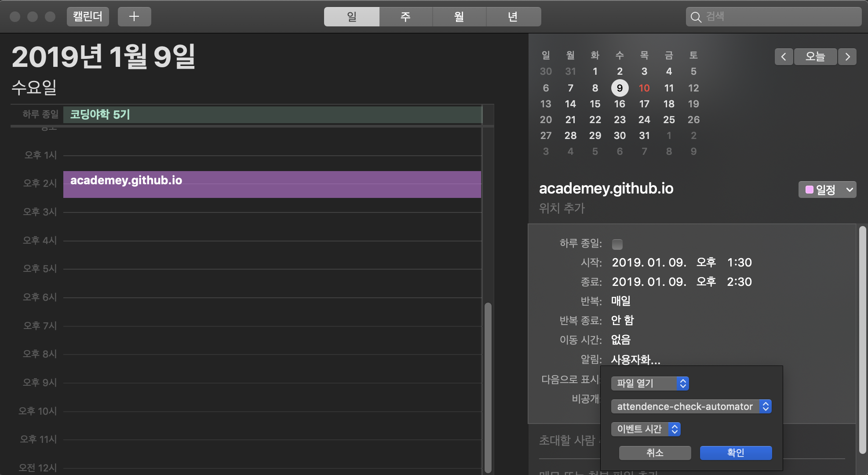Viewport: 868px width, 475px height.
Task: Click the plus icon to add a new event
Action: (x=134, y=17)
